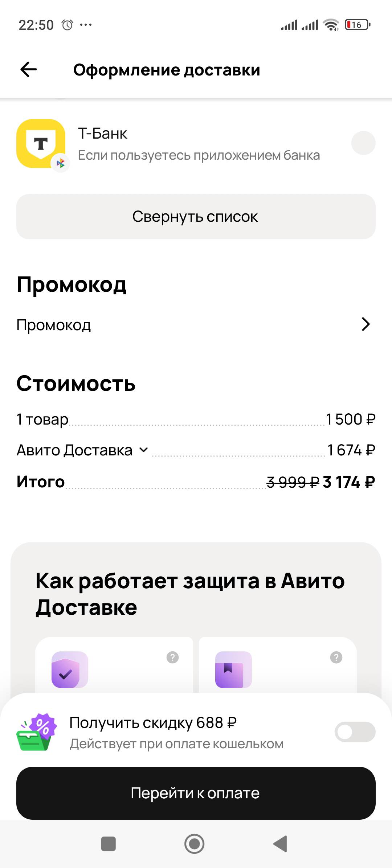The image size is (392, 868).
Task: Tap the Т-Банк payment option label
Action: click(x=103, y=134)
